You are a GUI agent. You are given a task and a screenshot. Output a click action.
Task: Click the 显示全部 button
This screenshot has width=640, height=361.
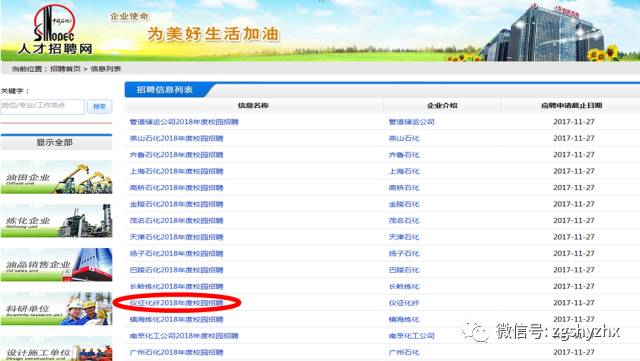tap(56, 143)
